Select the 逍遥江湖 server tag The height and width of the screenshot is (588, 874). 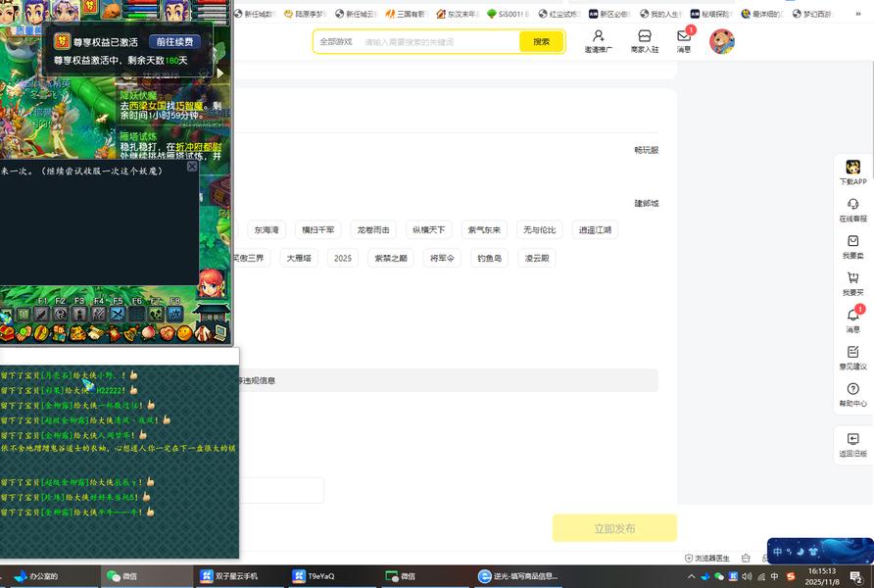pyautogui.click(x=595, y=229)
